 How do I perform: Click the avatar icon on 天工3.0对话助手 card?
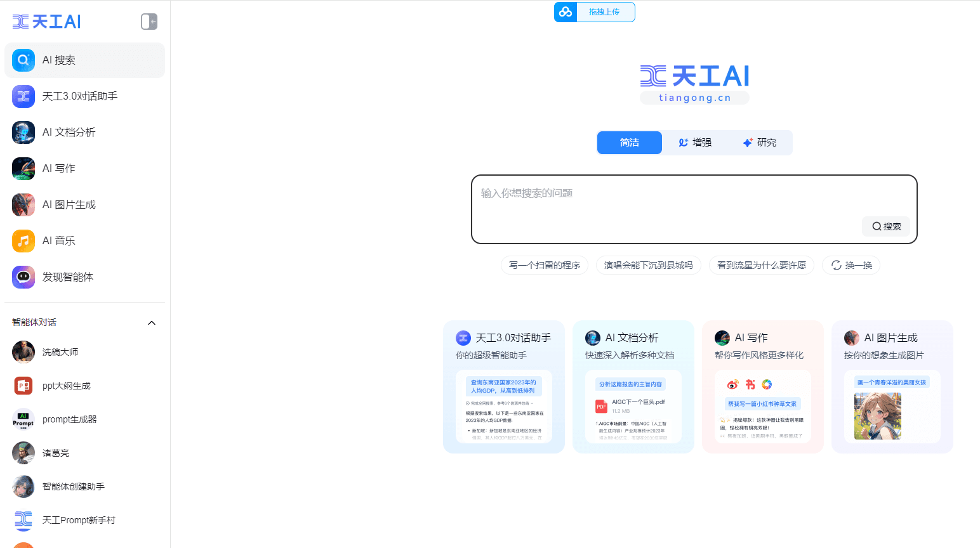click(463, 338)
